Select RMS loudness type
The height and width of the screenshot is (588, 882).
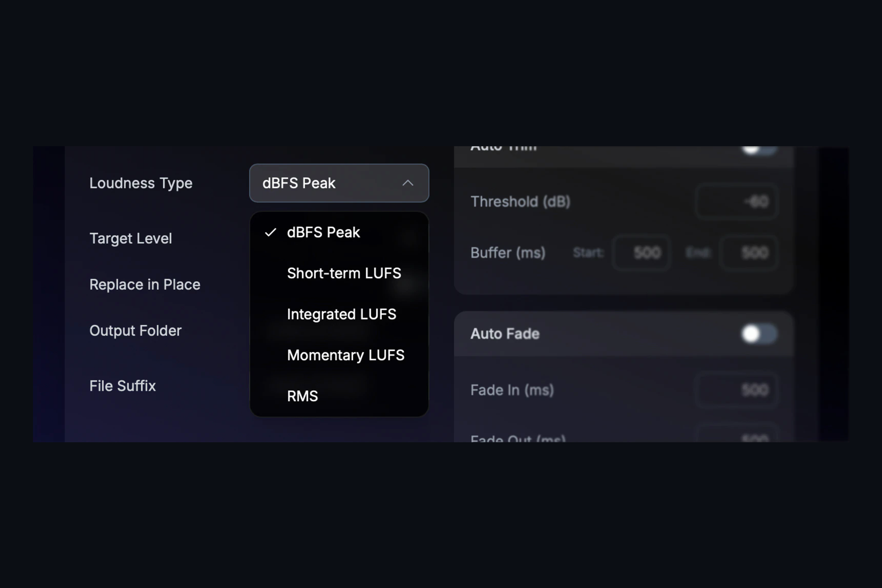pyautogui.click(x=339, y=396)
